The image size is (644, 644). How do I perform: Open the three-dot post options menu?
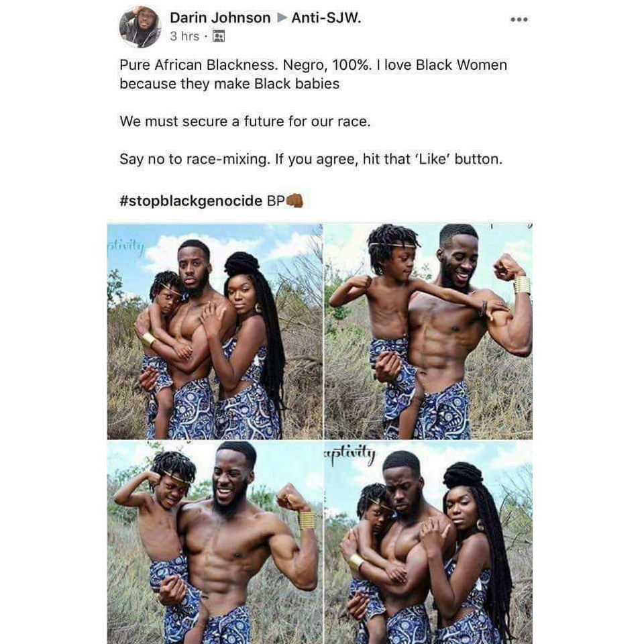pyautogui.click(x=519, y=19)
